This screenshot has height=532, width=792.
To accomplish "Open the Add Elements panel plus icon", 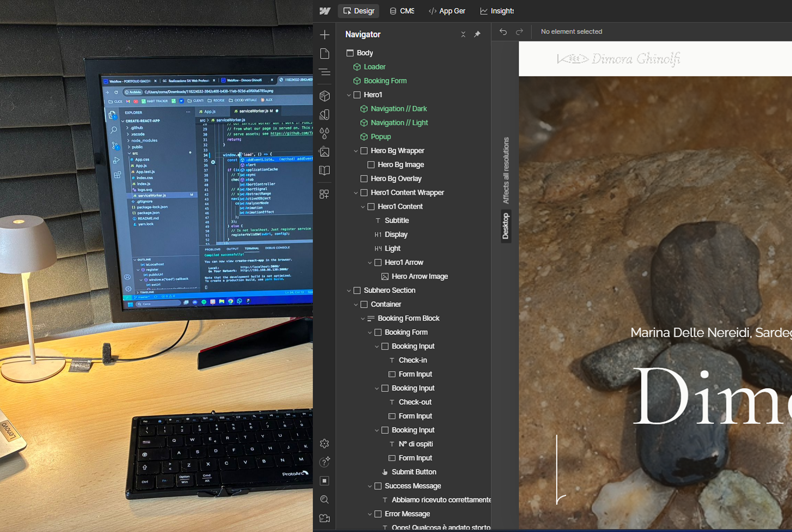I will [325, 35].
